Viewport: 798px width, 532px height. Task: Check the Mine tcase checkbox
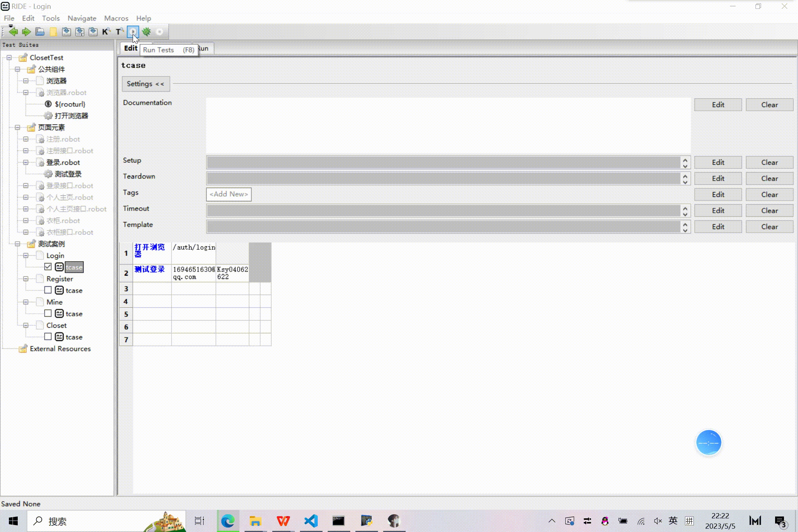(48, 313)
